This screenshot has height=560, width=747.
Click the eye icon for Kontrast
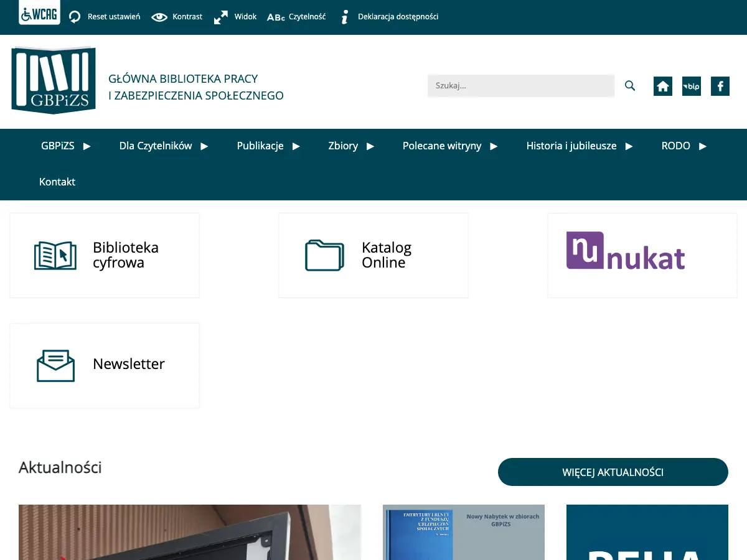159,17
